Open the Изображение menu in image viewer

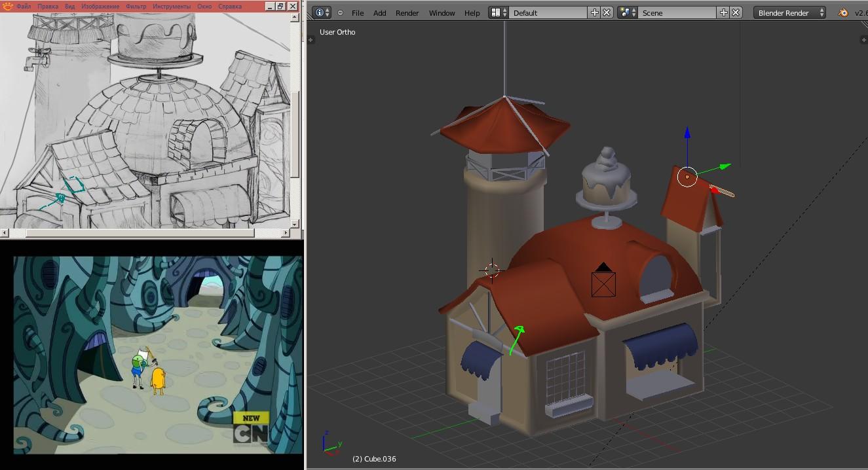point(100,6)
